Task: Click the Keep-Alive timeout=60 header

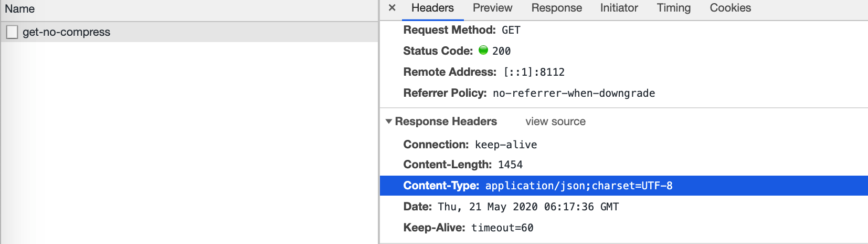Action: pyautogui.click(x=468, y=228)
